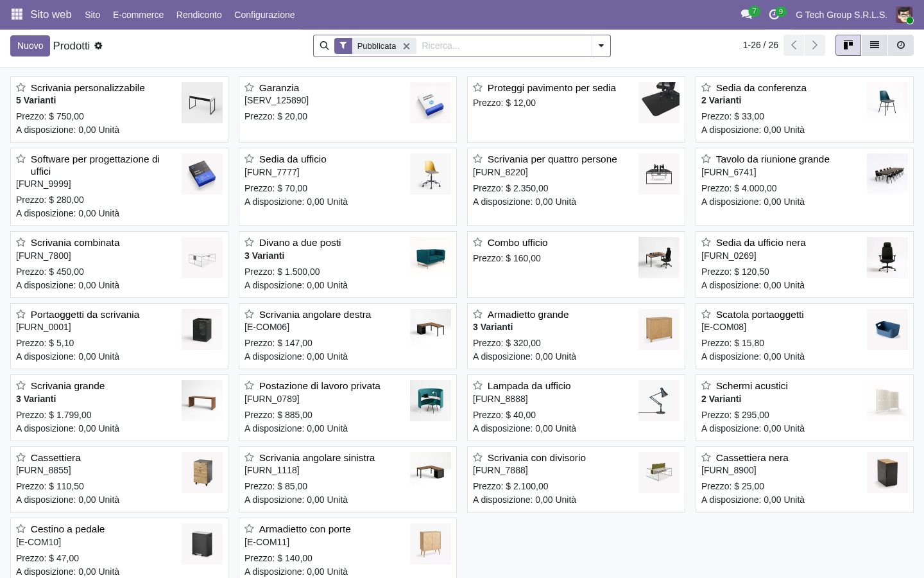Expand the search options dropdown arrow
The height and width of the screenshot is (578, 924).
coord(601,46)
